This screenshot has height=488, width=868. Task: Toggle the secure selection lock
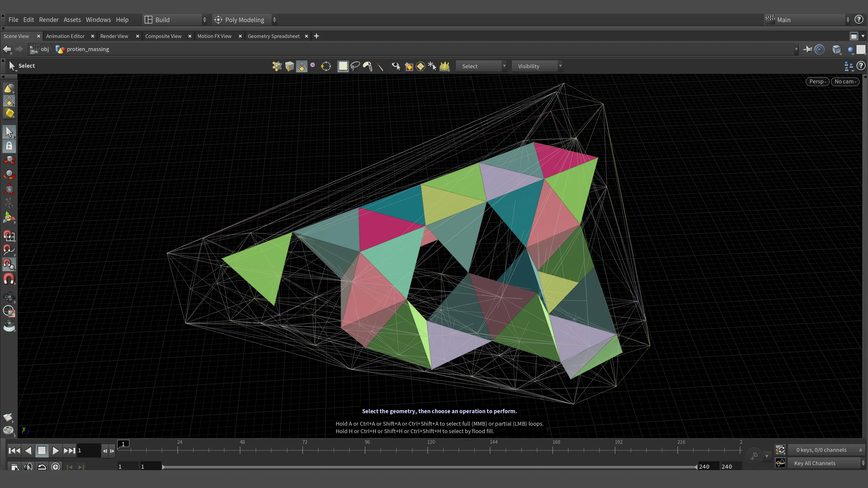coord(9,146)
